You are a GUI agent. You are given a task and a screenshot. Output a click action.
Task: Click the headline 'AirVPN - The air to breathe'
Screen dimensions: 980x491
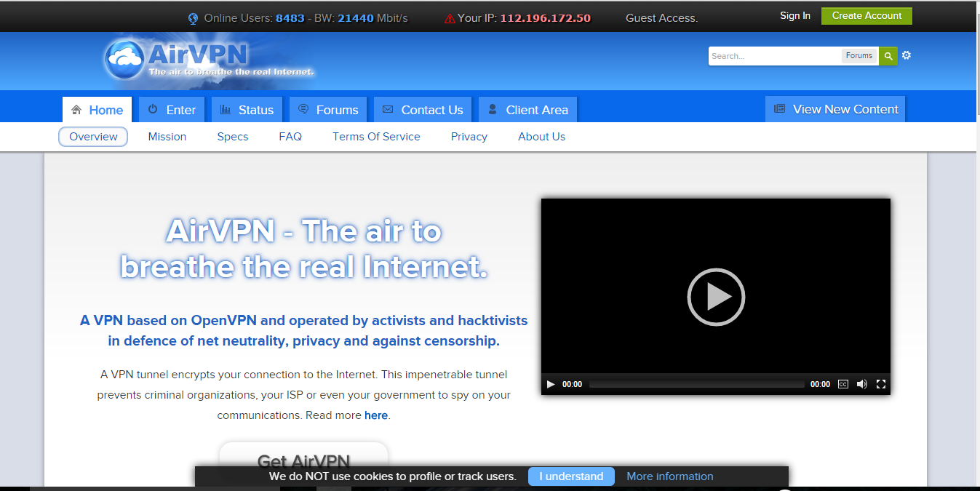[303, 250]
